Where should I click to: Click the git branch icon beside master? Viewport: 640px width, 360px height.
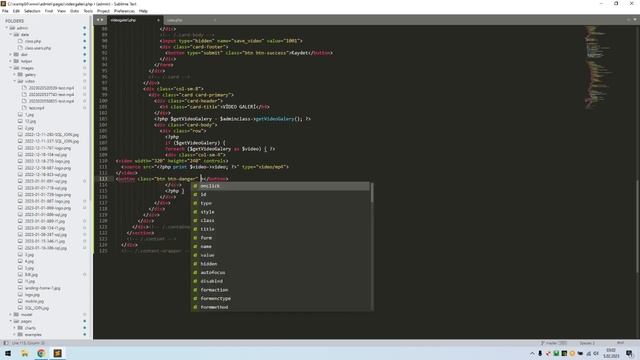point(543,343)
